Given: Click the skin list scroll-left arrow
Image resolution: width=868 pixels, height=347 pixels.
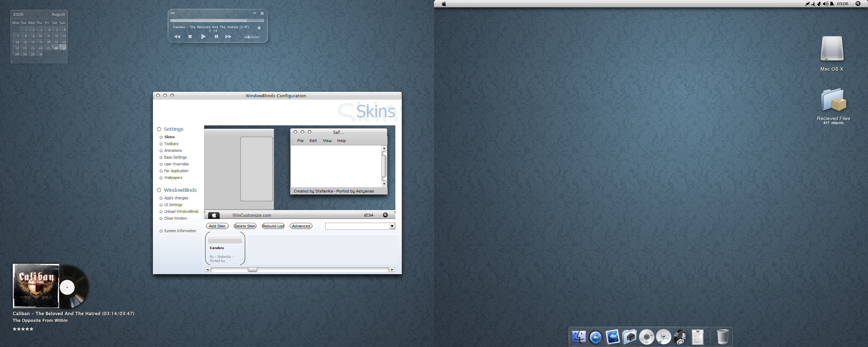Looking at the screenshot, I should point(208,270).
